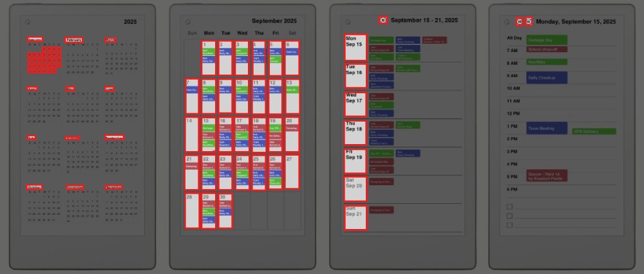Open the Soccer - Field 1A event
644x274 pixels.
pos(547,176)
